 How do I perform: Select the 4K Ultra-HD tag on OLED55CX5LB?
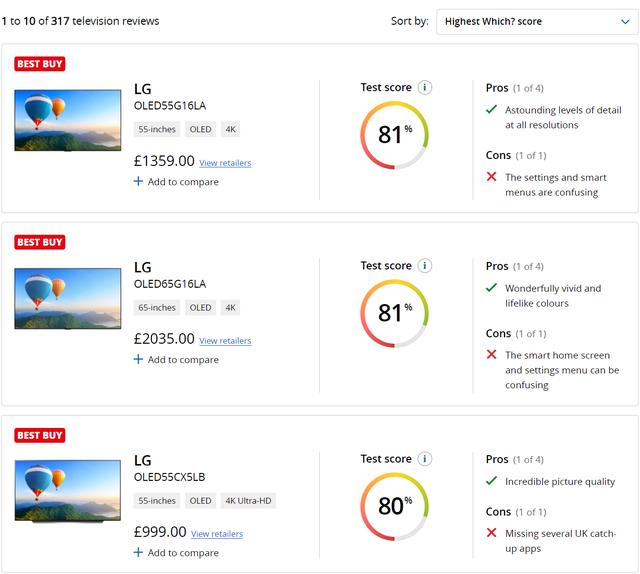tap(248, 501)
